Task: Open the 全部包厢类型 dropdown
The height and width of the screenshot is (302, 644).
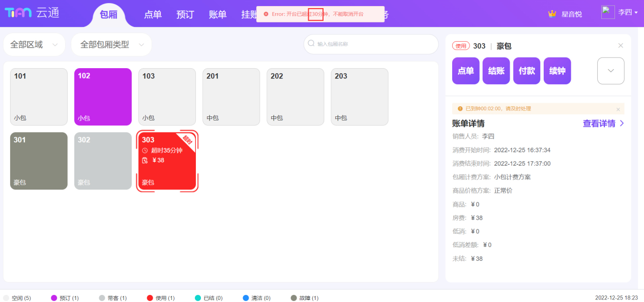Action: tap(111, 45)
